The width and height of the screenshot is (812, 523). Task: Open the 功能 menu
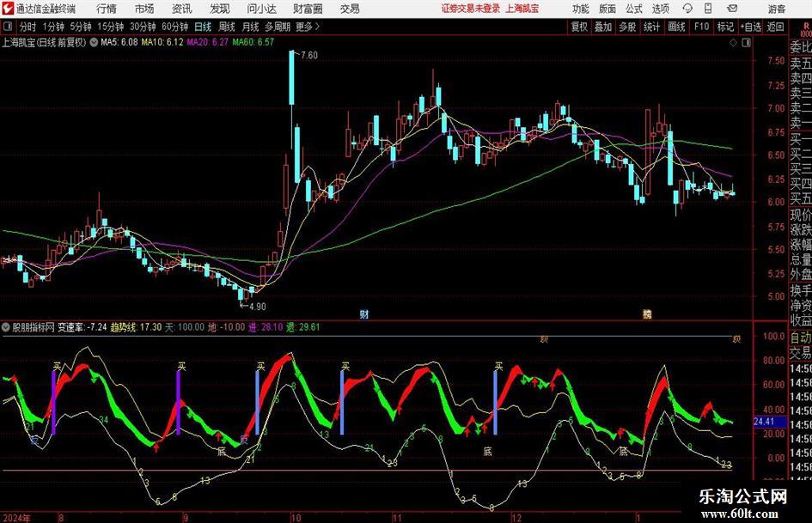tap(581, 9)
